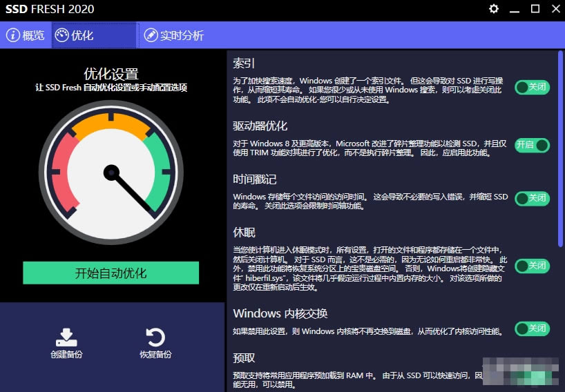Click the 预取 heading

click(x=244, y=357)
